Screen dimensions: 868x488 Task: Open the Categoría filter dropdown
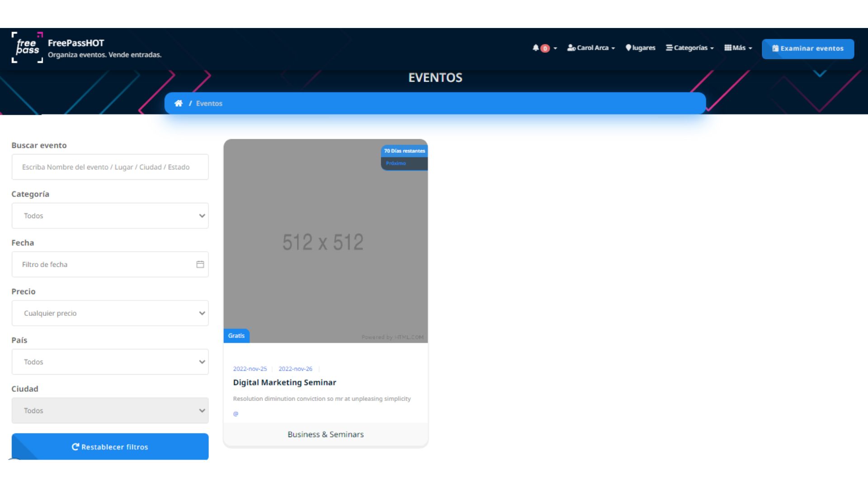point(110,216)
